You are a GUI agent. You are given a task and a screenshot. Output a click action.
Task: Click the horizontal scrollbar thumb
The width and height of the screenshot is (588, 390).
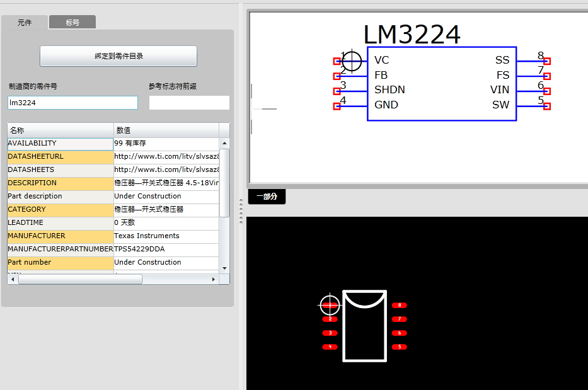click(x=80, y=279)
